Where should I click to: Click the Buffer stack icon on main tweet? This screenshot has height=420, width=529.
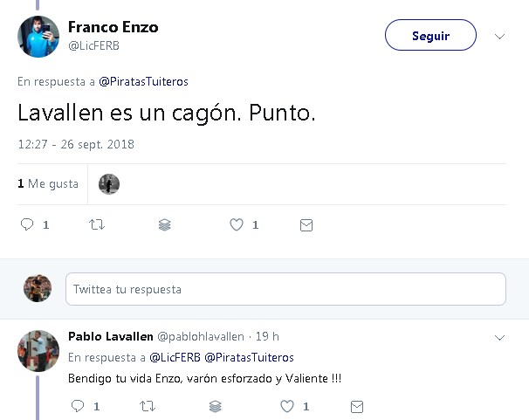point(165,224)
